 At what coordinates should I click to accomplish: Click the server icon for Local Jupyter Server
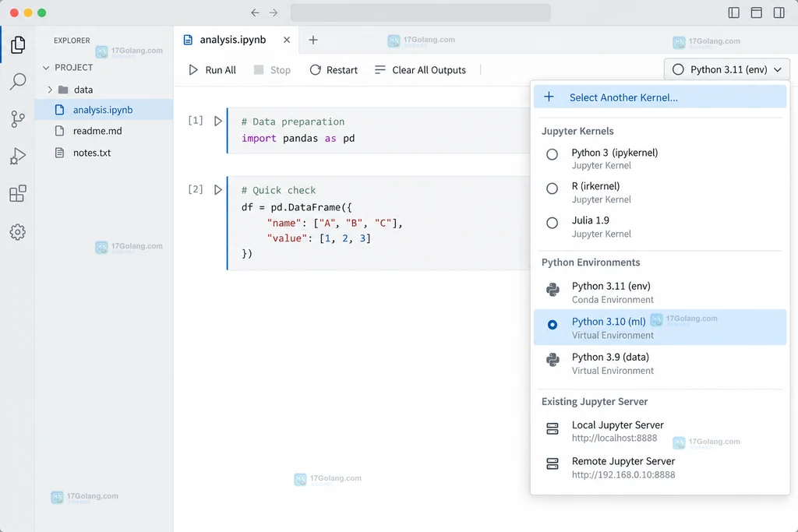[x=553, y=428]
